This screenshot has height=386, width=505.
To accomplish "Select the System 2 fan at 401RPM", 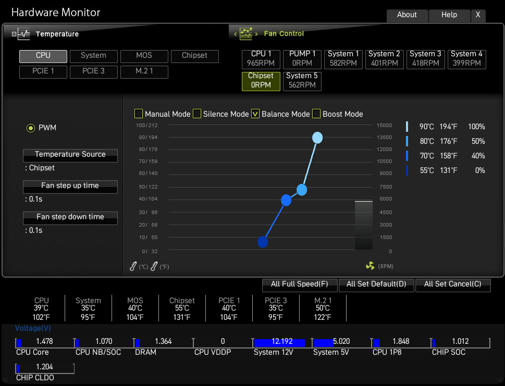I will (x=384, y=59).
